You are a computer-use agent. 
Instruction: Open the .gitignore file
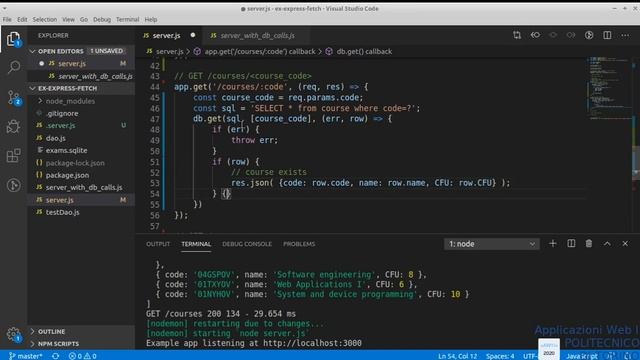pyautogui.click(x=62, y=113)
